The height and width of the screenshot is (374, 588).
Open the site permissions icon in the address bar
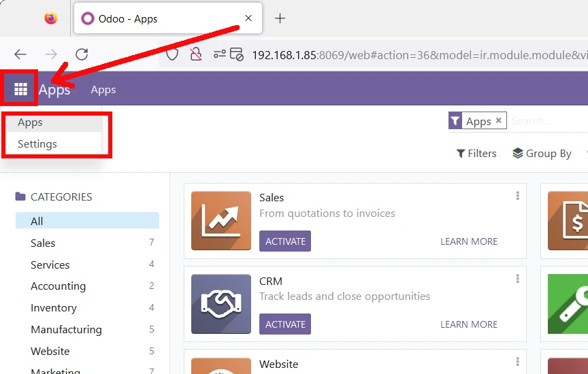[219, 54]
